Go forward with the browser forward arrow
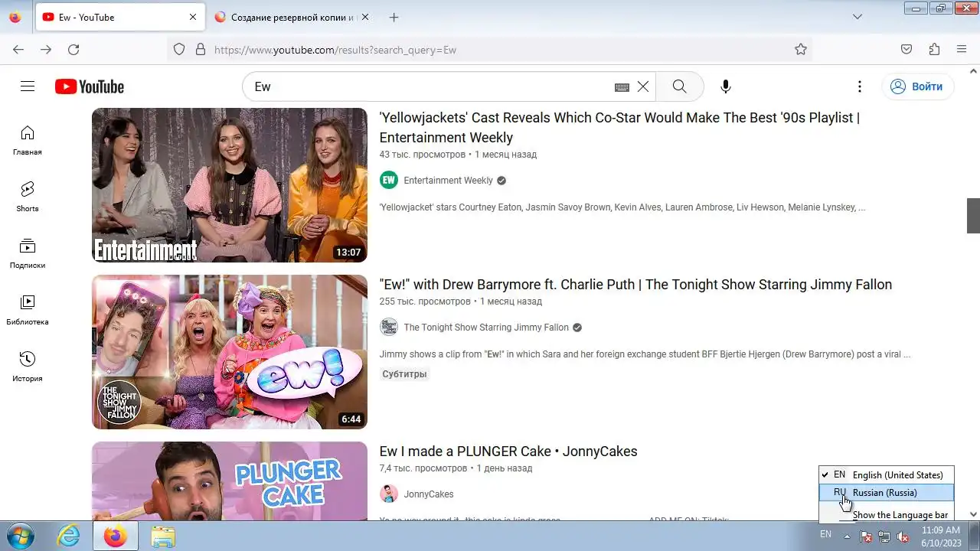980x551 pixels. (x=46, y=50)
